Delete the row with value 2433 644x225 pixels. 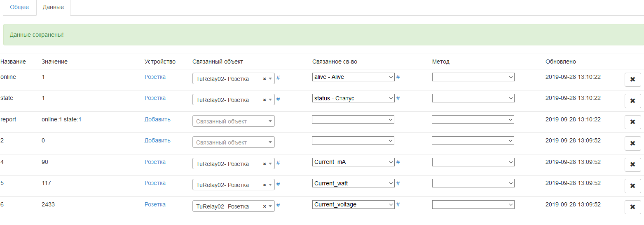(632, 207)
